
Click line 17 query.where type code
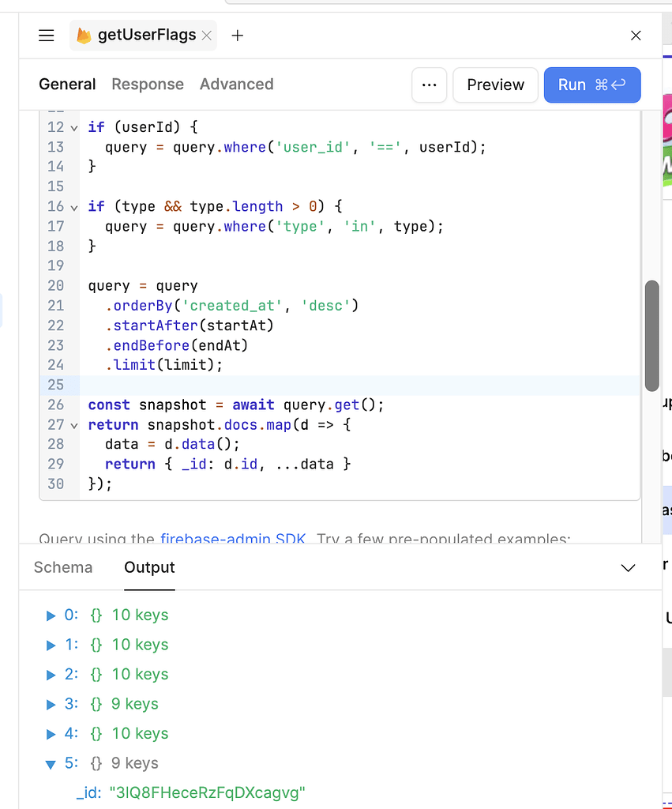click(x=274, y=227)
